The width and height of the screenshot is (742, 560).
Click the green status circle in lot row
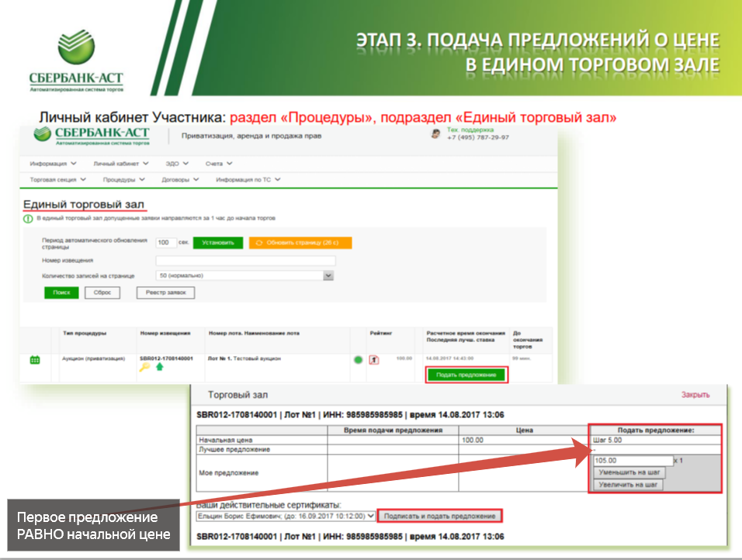pos(359,360)
